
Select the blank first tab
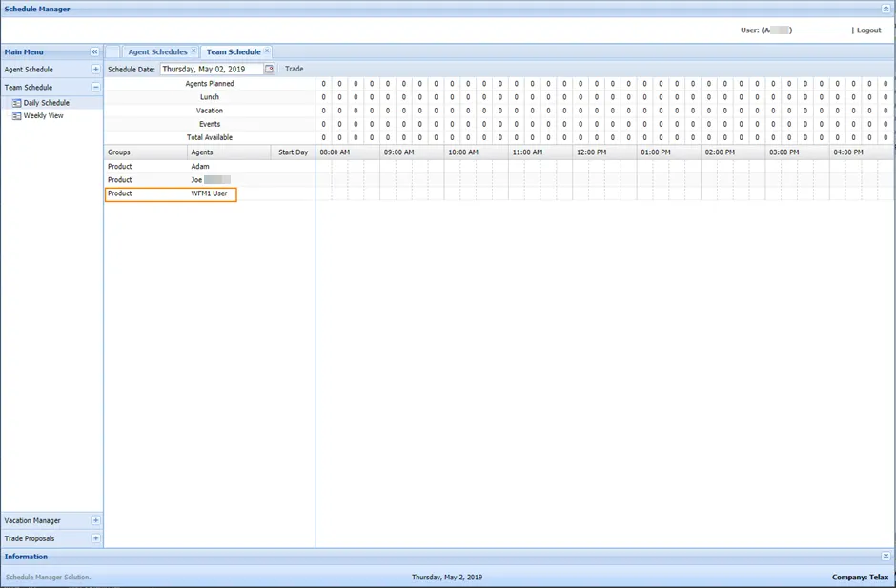(112, 51)
